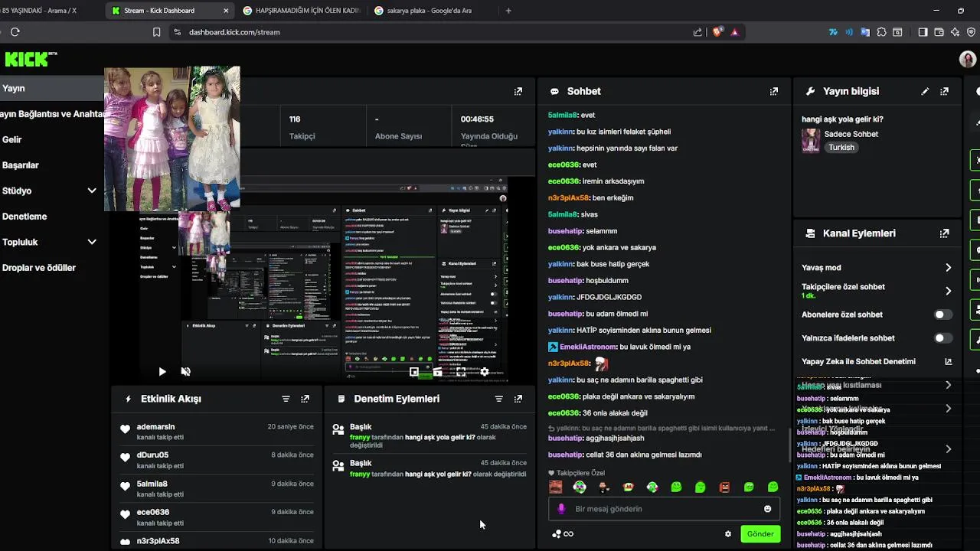This screenshot has height=551, width=980.
Task: Click the ademarsin follow event
Action: 217,432
